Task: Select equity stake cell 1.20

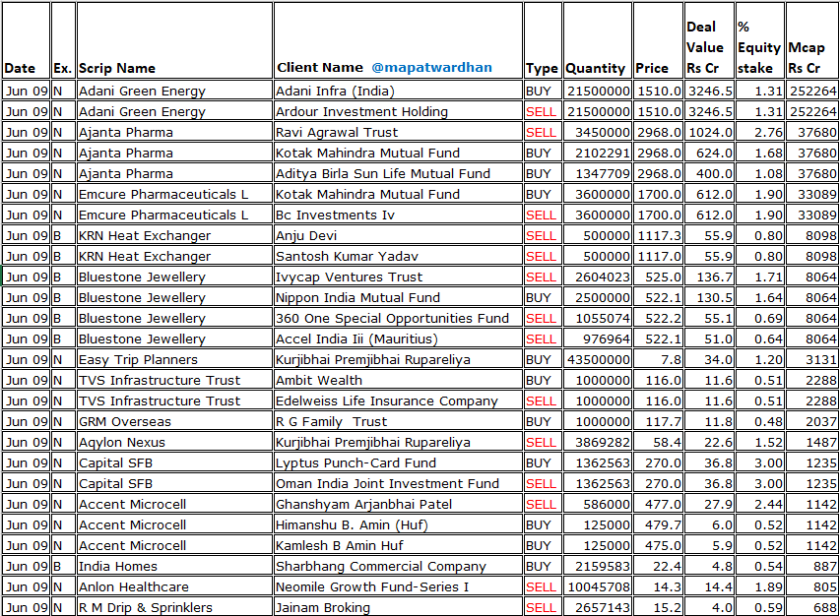Action: click(x=760, y=359)
